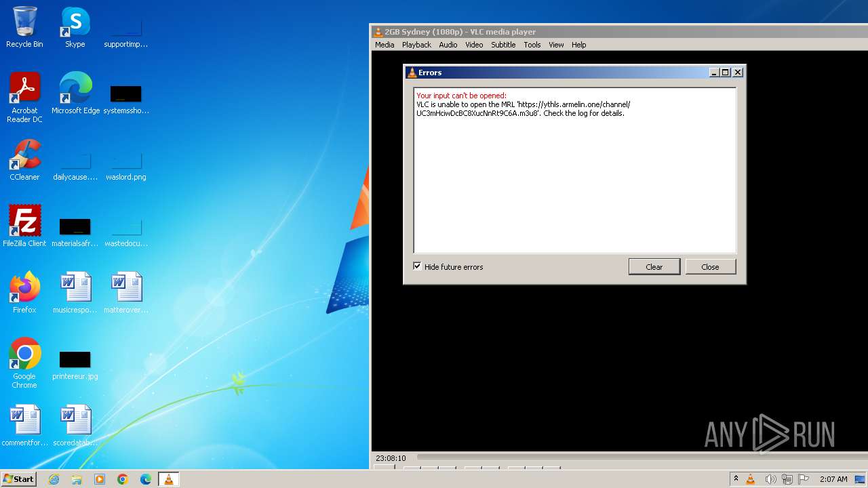Select the musicrespo... Word document
Screen dimensions: 868x488
pyautogui.click(x=75, y=293)
